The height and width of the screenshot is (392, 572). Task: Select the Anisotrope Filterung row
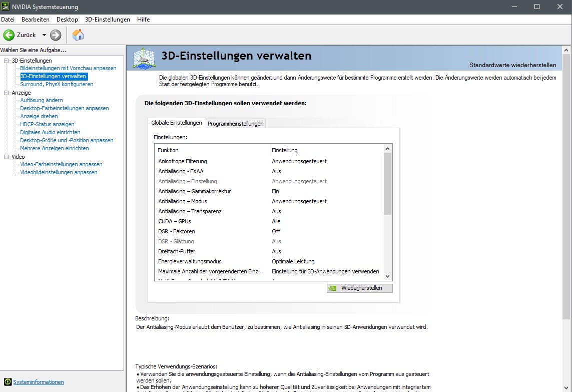coord(269,161)
